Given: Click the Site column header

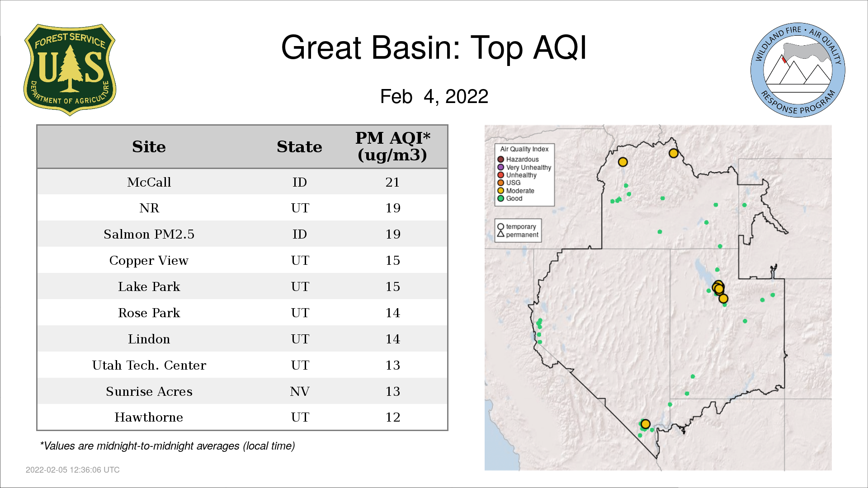Looking at the screenshot, I should [x=149, y=147].
